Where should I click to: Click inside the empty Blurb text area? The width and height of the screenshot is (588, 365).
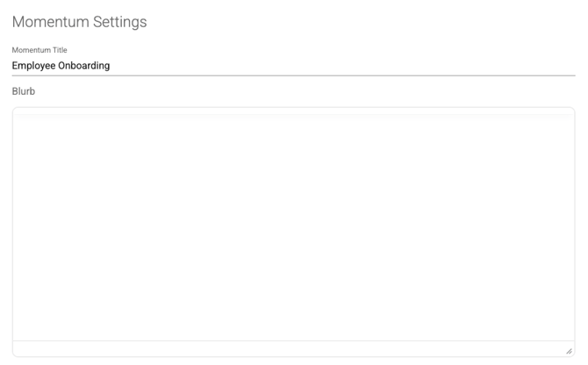tap(294, 228)
